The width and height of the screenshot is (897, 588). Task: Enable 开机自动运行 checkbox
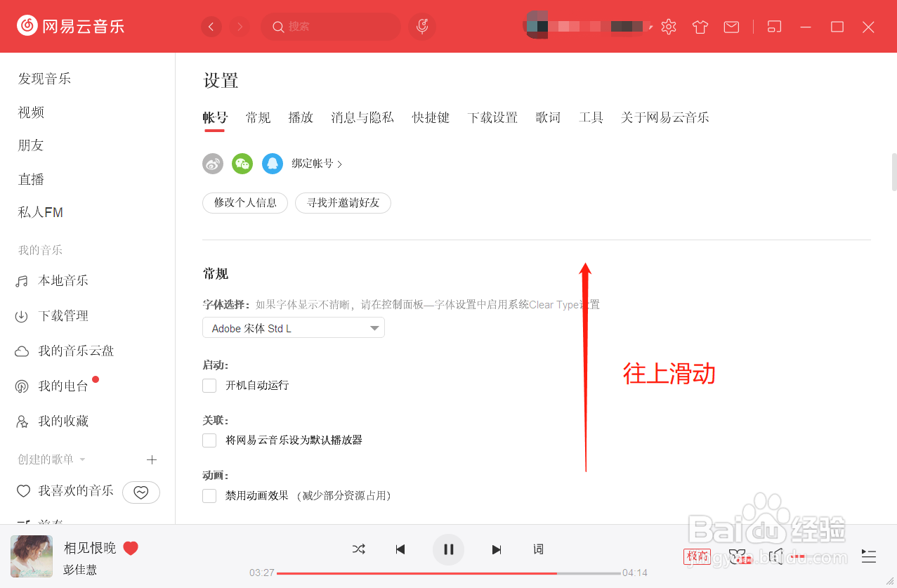[209, 386]
